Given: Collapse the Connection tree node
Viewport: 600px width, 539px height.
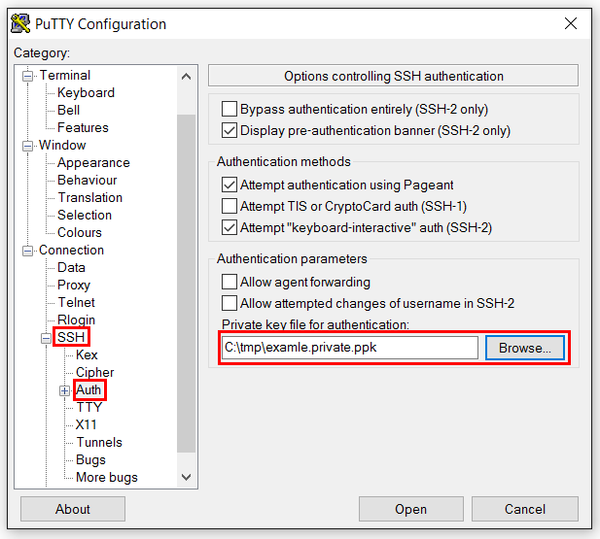Looking at the screenshot, I should 27,251.
